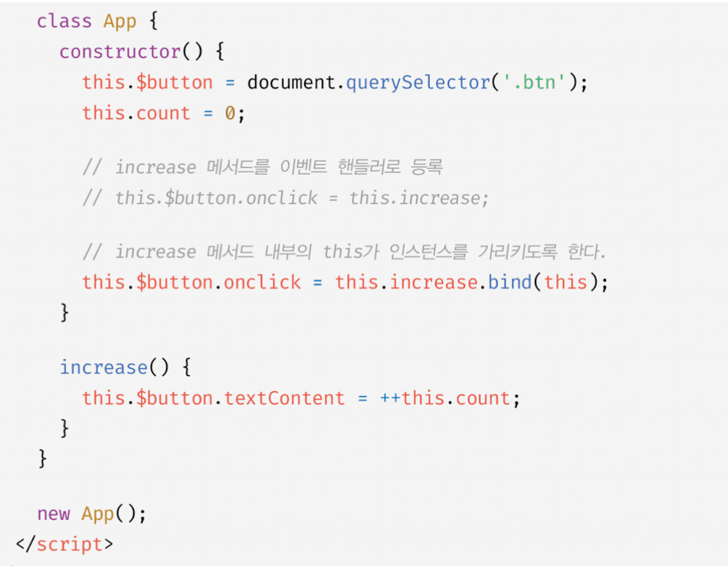
Task: Click the class keyword on the first line
Action: [x=64, y=21]
